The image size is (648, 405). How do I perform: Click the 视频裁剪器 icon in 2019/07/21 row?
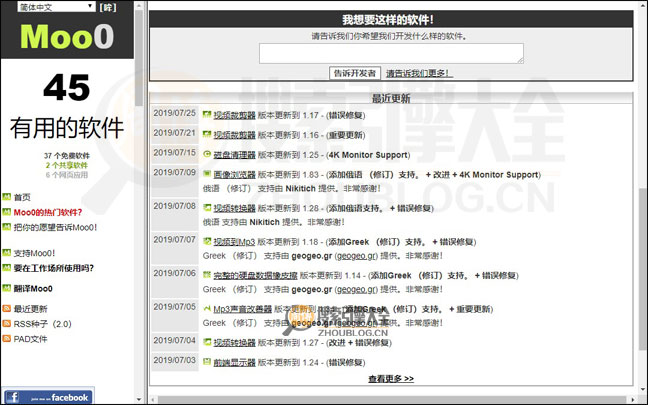point(207,134)
